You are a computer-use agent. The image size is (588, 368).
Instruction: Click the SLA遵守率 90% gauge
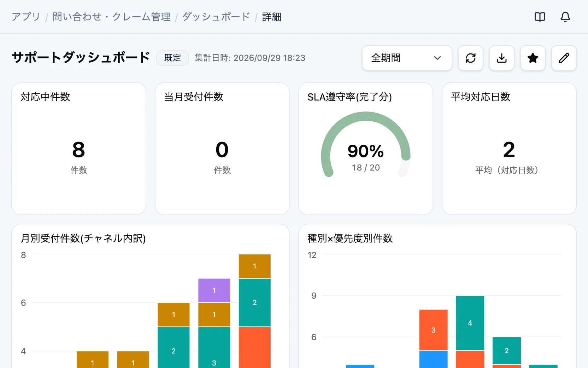[366, 144]
